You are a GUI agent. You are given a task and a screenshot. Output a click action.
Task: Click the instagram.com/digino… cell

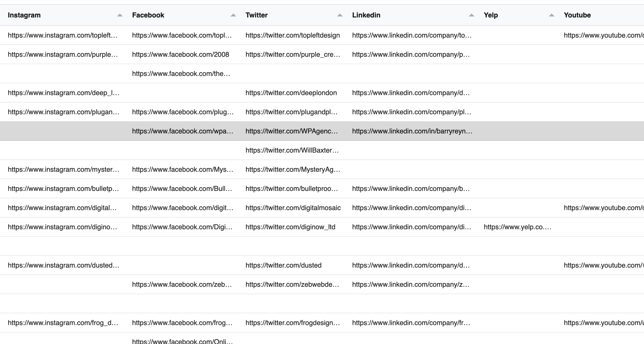[62, 227]
